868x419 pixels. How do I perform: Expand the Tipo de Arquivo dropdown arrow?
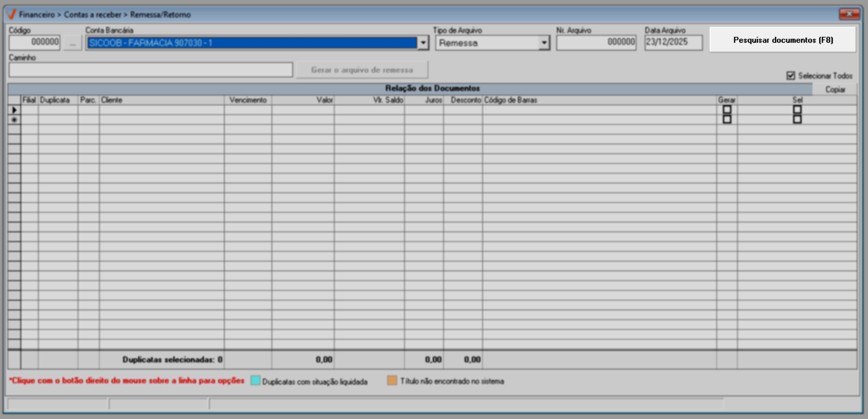(544, 43)
